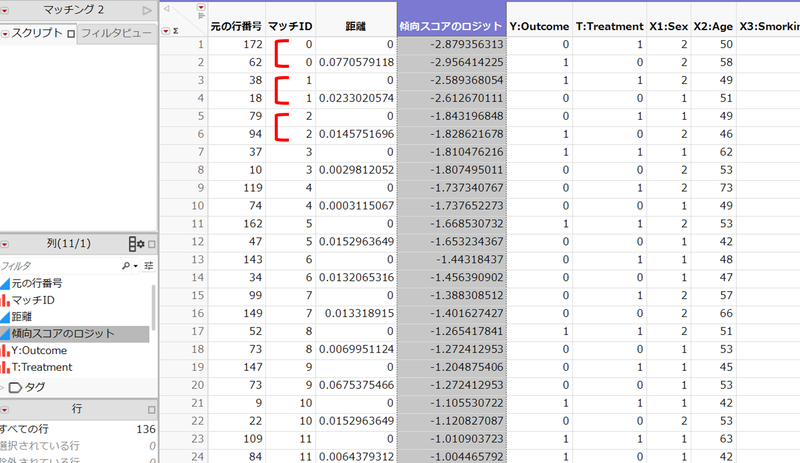This screenshot has height=463, width=800.
Task: Click the 元の行番号 cell with value 172
Action: 237,44
